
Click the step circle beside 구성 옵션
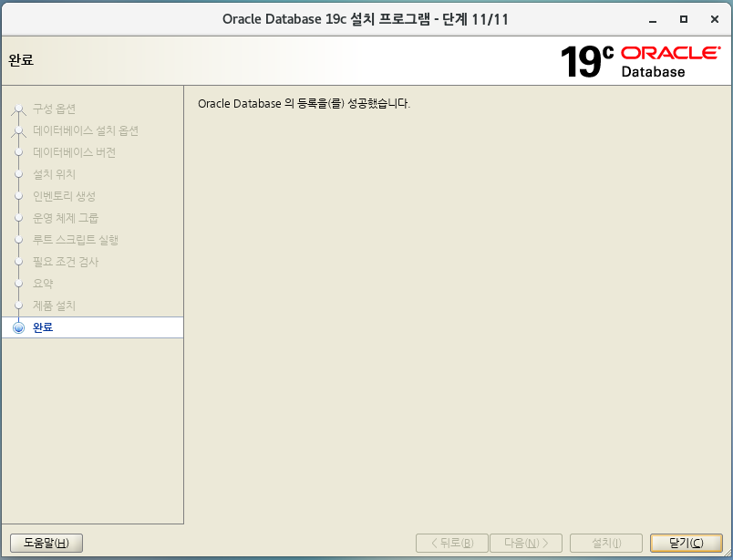pos(19,109)
